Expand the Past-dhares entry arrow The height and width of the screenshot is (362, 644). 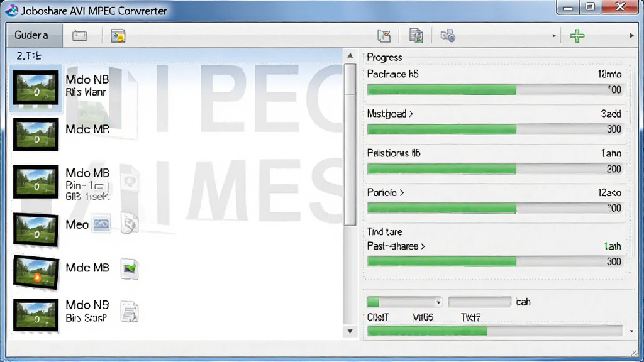pos(423,246)
